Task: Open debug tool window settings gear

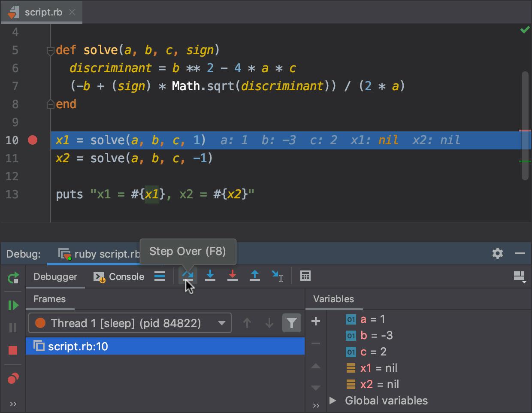Action: point(497,253)
